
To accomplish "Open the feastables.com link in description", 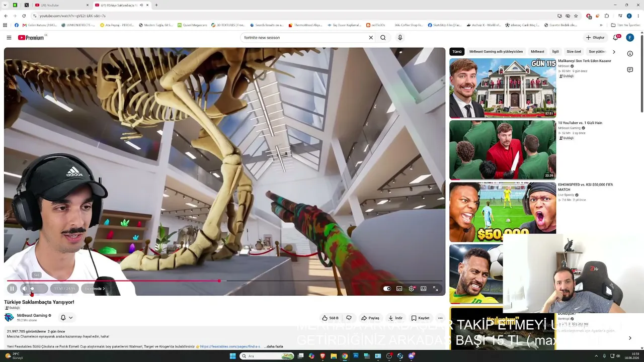I will tap(230, 346).
